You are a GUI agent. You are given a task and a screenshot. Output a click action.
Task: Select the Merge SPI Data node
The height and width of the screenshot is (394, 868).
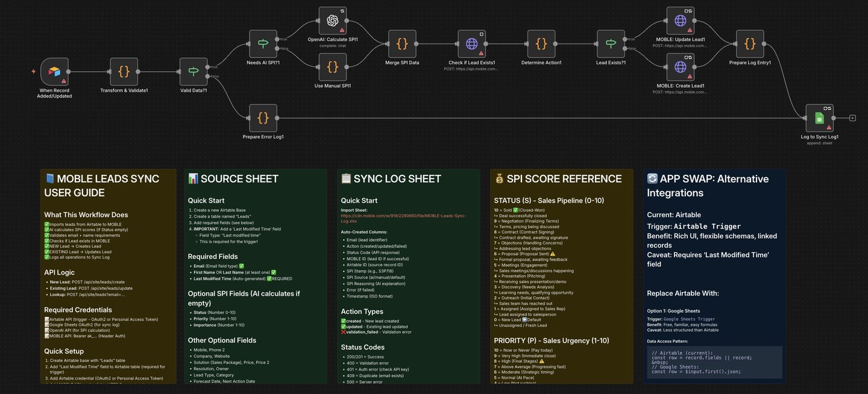[x=402, y=44]
